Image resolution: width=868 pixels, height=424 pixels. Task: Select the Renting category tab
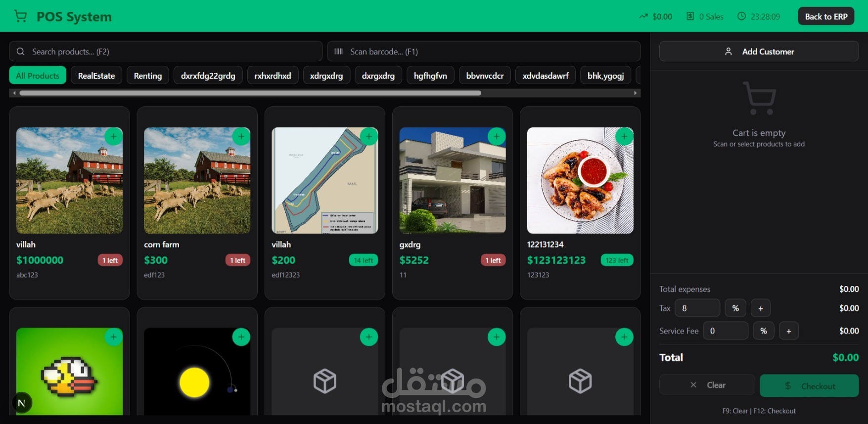coord(148,76)
